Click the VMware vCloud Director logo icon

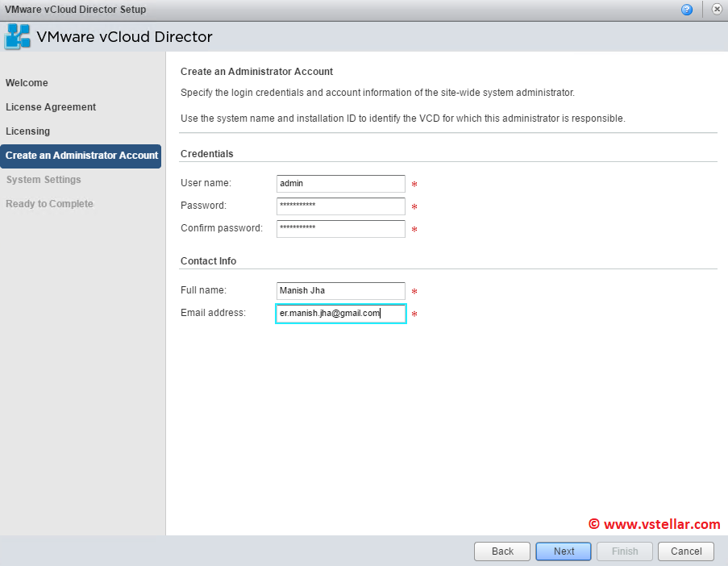coord(19,37)
